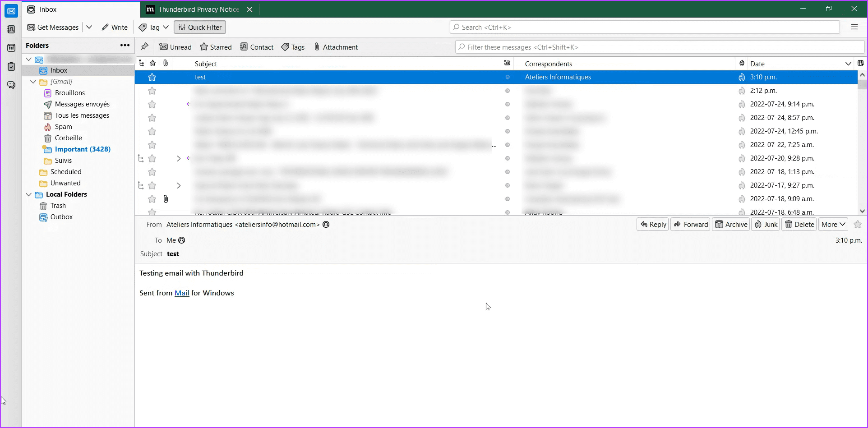Open the Calendar from the left sidebar

click(x=11, y=48)
